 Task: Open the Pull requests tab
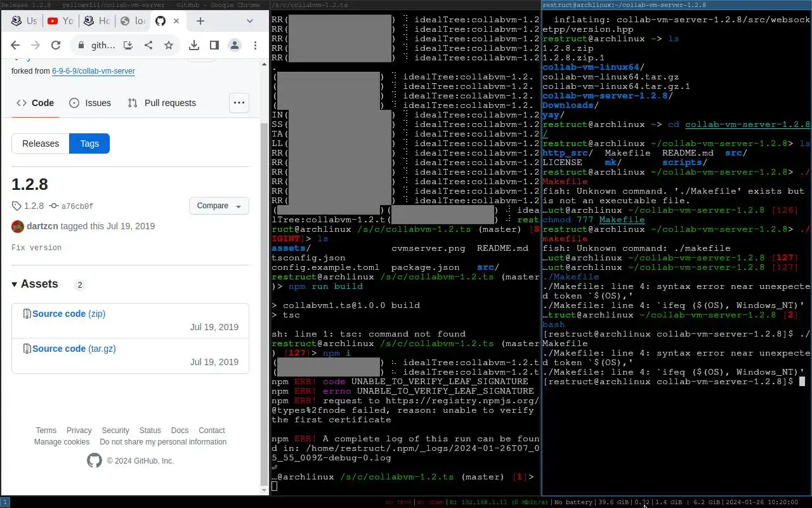(162, 103)
